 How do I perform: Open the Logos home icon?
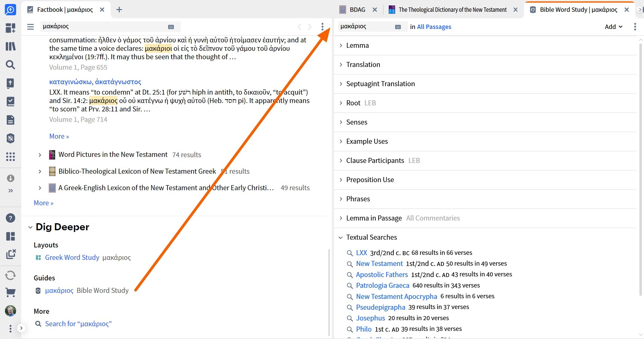click(10, 10)
